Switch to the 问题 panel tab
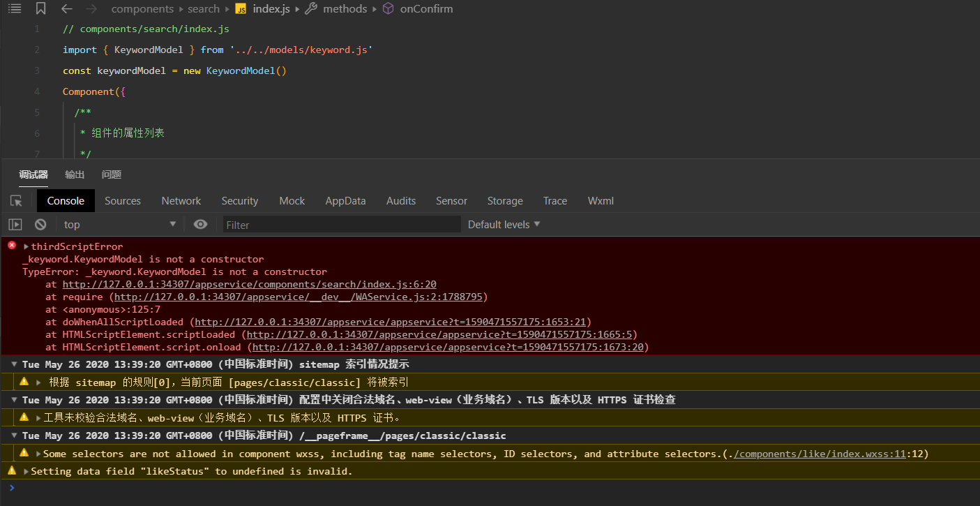 pos(112,174)
